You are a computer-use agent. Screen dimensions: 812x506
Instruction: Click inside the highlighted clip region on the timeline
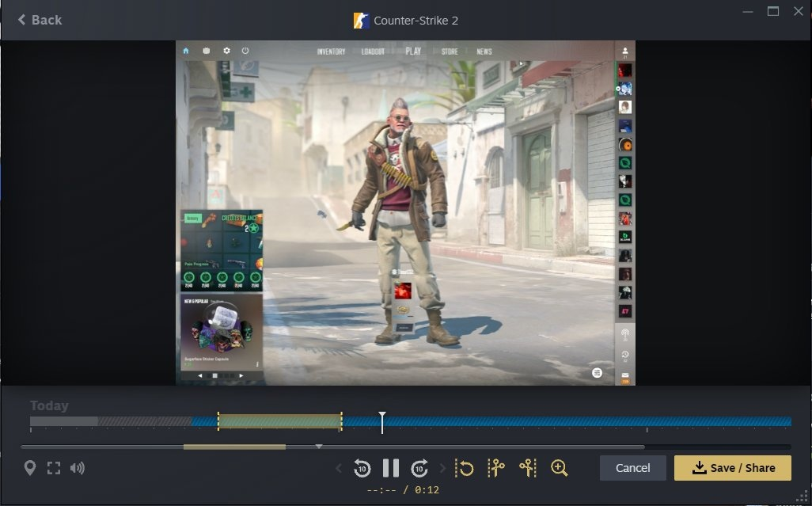[279, 421]
